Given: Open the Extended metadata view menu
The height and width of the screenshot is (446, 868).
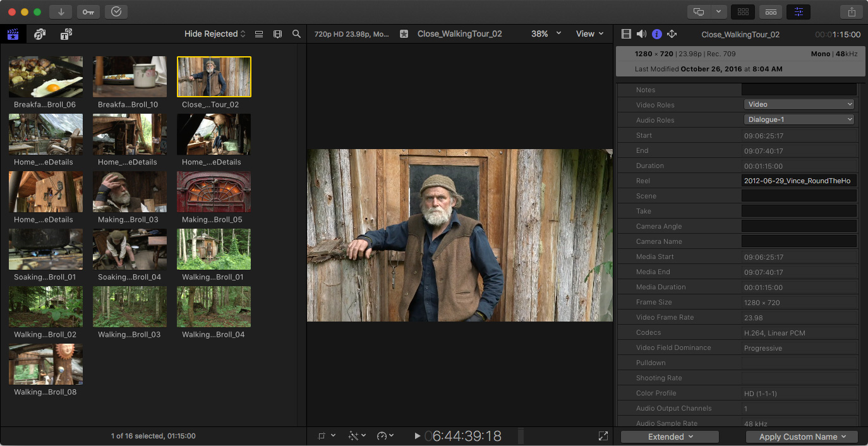Looking at the screenshot, I should point(670,437).
